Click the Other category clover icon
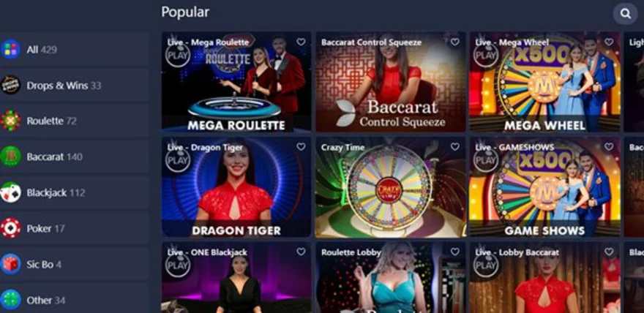This screenshot has height=313, width=644. pos(11,300)
